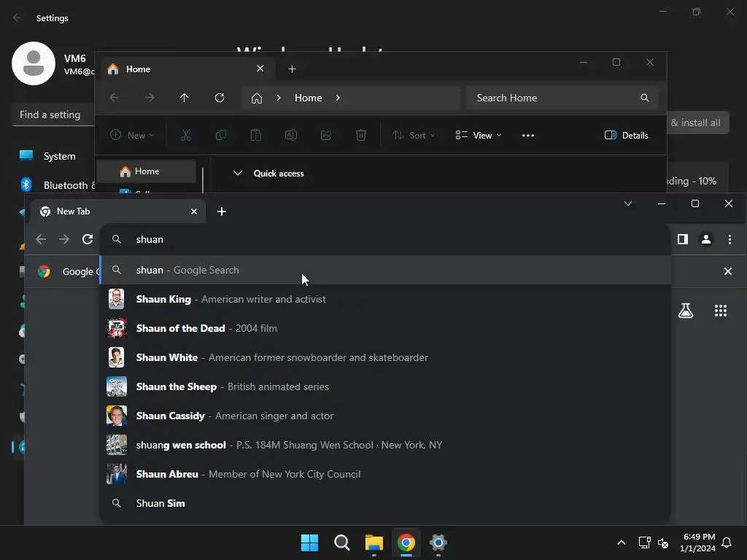This screenshot has width=747, height=560.
Task: Click the Delete trash icon
Action: pyautogui.click(x=361, y=135)
